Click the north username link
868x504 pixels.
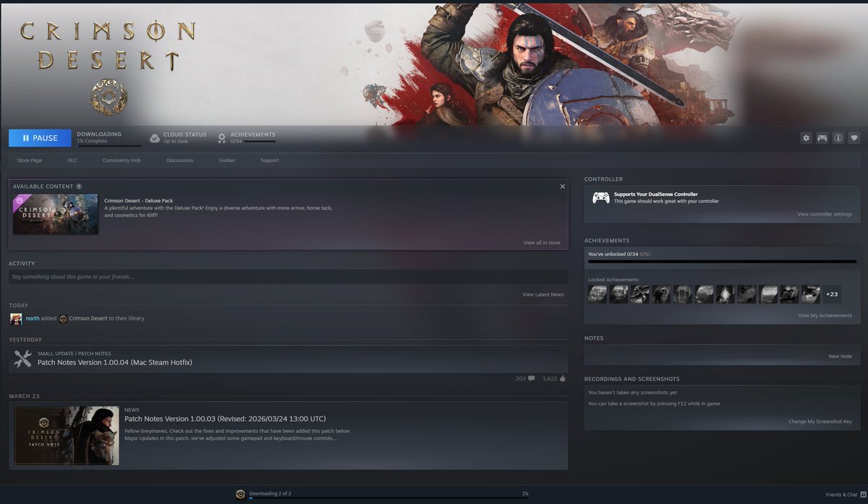point(33,319)
